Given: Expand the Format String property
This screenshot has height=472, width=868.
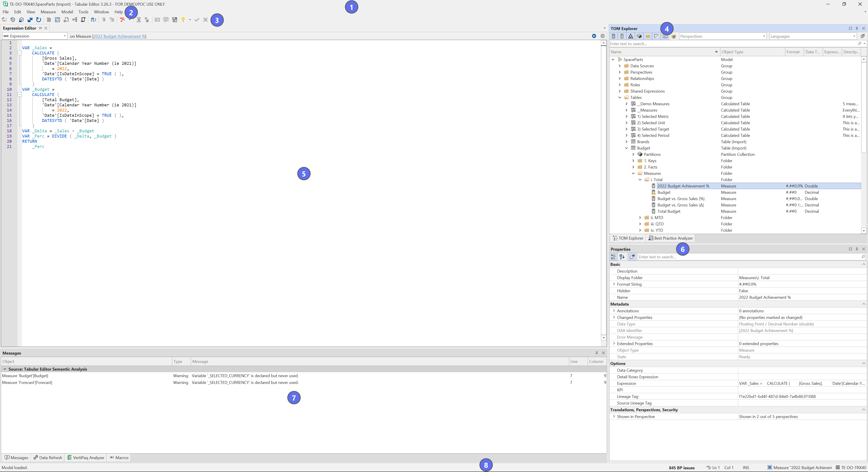Looking at the screenshot, I should point(614,284).
